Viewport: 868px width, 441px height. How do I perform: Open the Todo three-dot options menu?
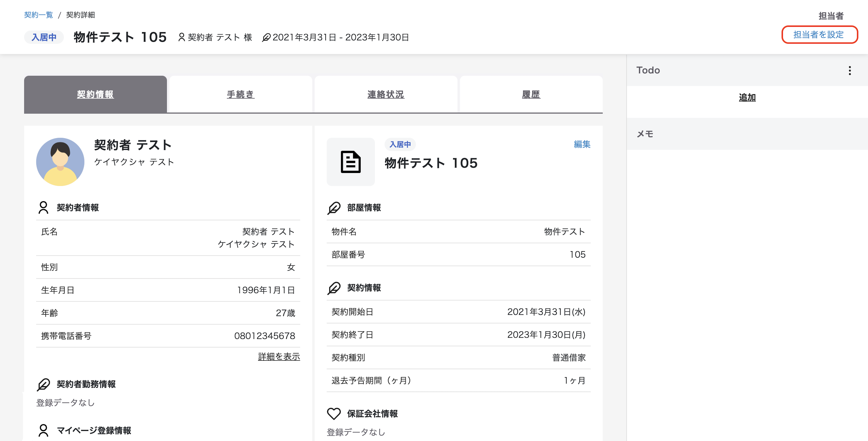[x=849, y=71]
